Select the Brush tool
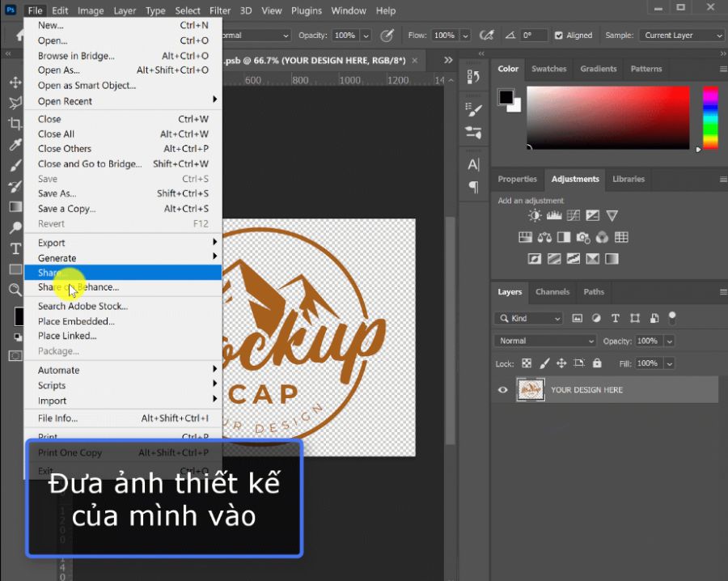 15,165
